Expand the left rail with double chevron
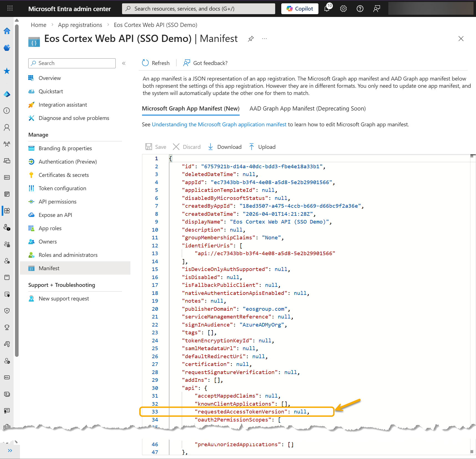Screen dimensions: 476x459 [10, 450]
